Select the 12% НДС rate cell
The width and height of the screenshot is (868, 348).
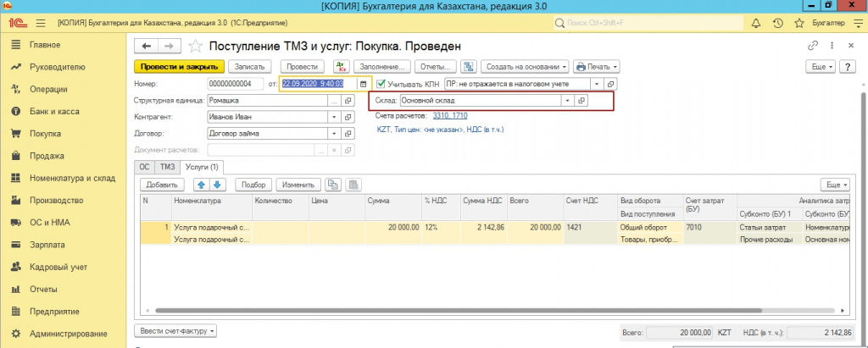tap(440, 228)
